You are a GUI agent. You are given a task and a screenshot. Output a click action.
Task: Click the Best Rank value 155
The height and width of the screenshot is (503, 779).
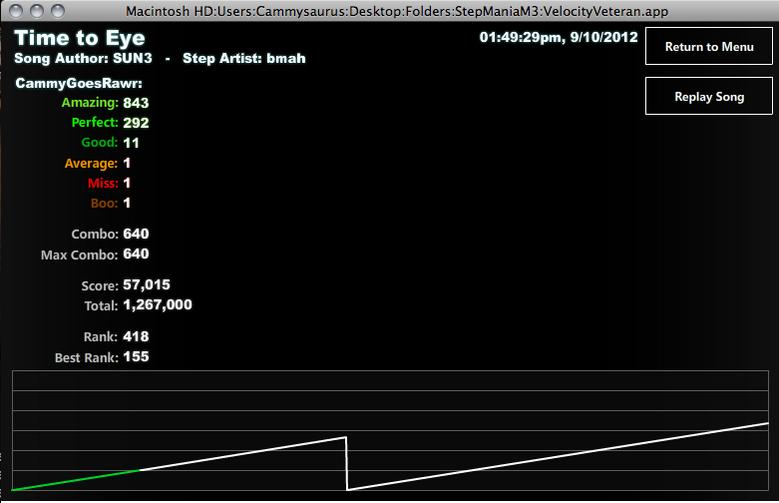pyautogui.click(x=136, y=357)
